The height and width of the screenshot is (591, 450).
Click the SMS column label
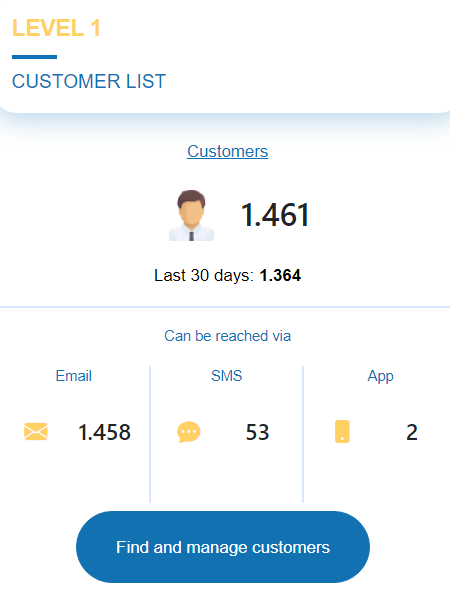point(227,376)
